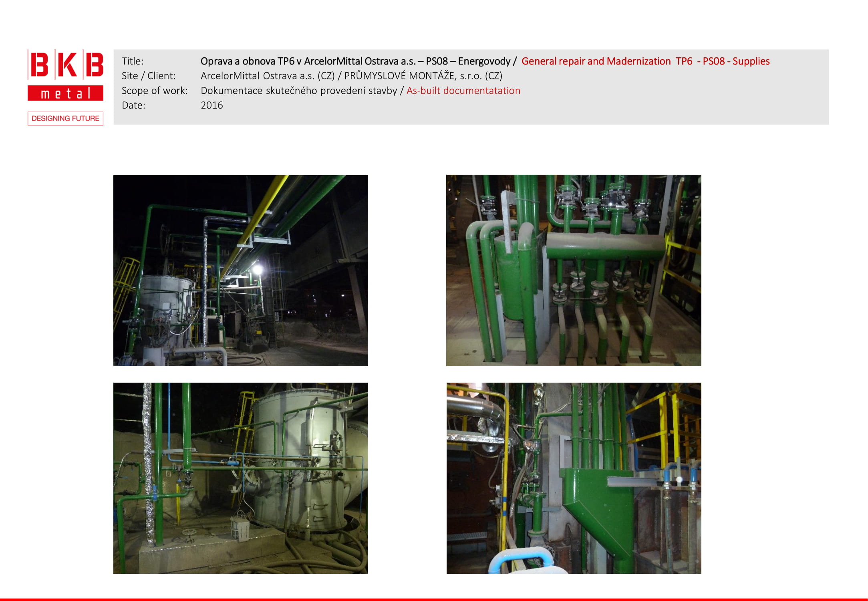The height and width of the screenshot is (601, 868).
Task: Click the BKB metal logo
Action: [65, 65]
